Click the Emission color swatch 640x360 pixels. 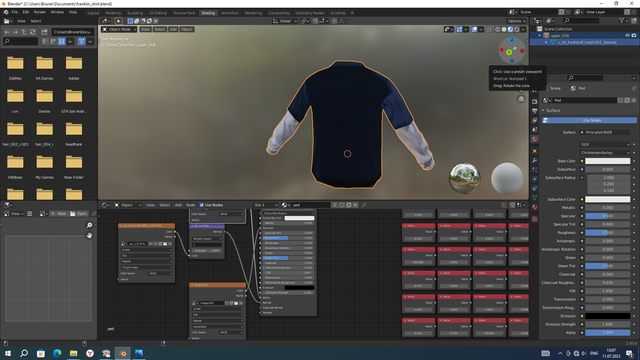pyautogui.click(x=607, y=316)
